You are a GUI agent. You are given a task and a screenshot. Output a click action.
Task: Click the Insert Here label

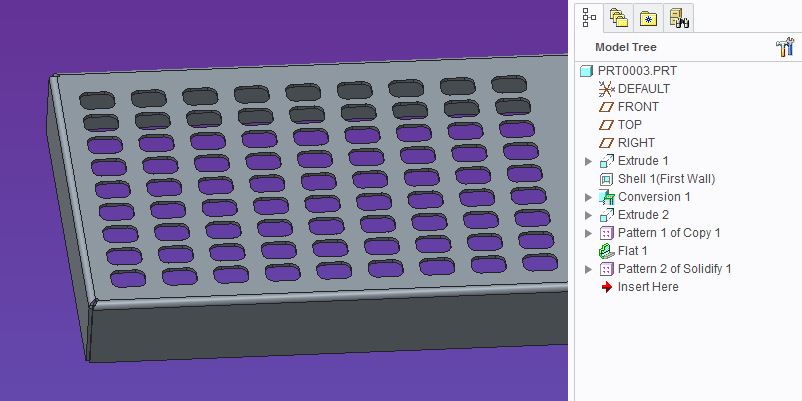tap(648, 287)
